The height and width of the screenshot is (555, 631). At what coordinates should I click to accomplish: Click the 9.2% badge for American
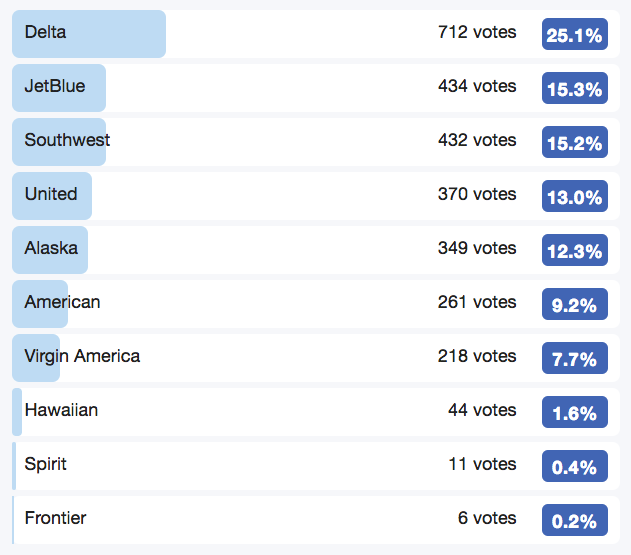pyautogui.click(x=575, y=304)
